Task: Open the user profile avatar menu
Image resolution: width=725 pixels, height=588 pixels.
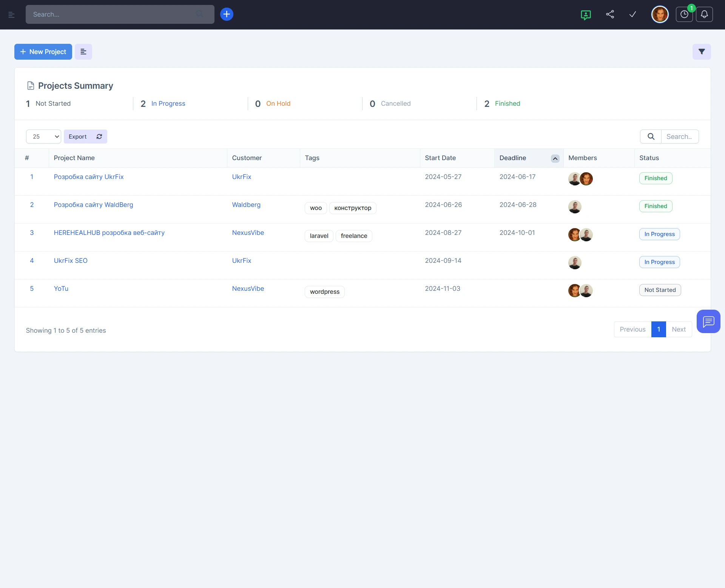Action: [660, 14]
